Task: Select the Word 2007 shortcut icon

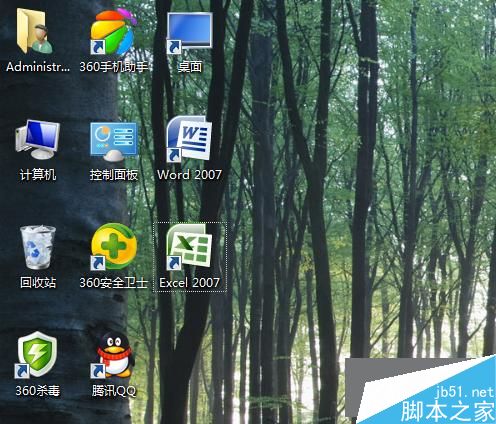Action: pos(189,139)
